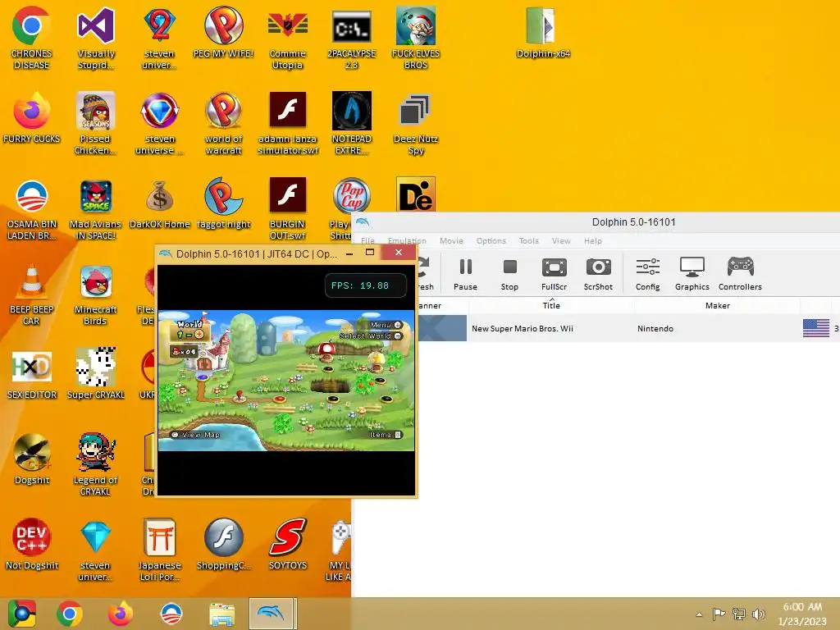The width and height of the screenshot is (840, 630).
Task: Open the Tools menu in Dolphin
Action: coord(529,240)
